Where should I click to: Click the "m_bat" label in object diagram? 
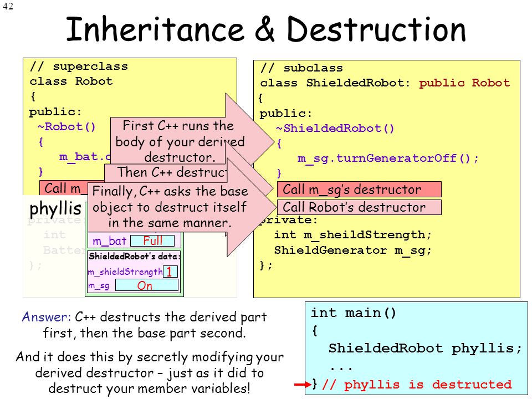(109, 241)
